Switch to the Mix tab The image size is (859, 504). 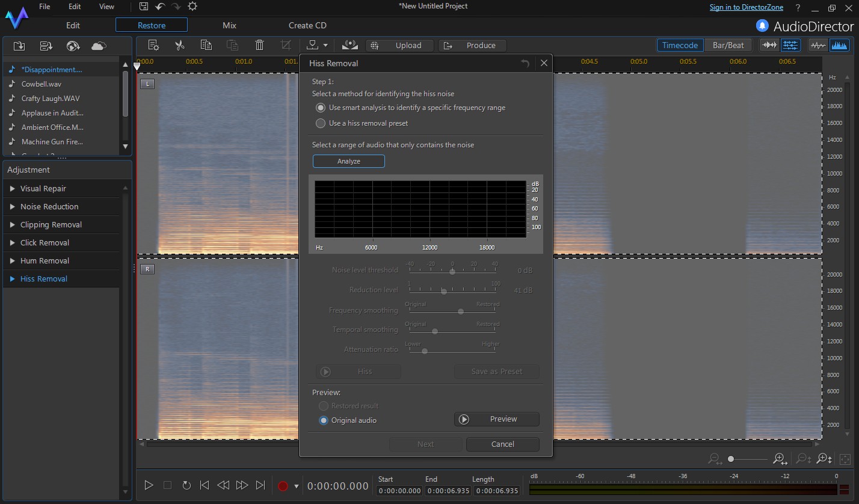coord(229,25)
